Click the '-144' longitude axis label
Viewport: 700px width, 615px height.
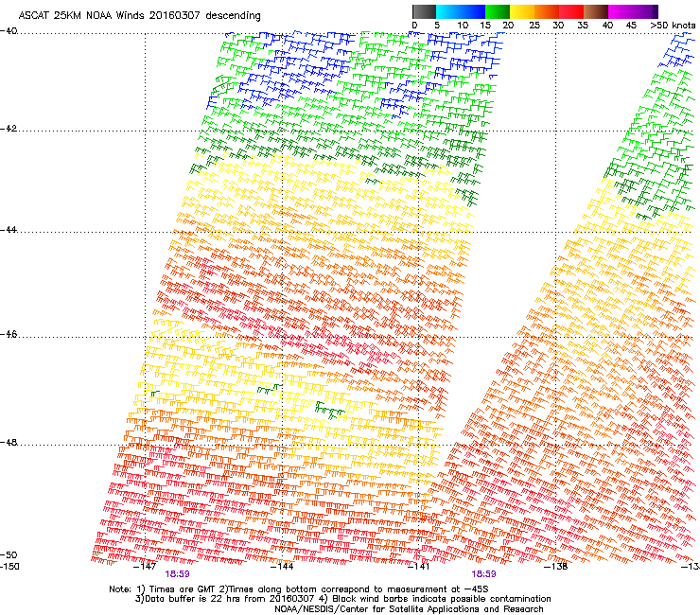[x=282, y=567]
